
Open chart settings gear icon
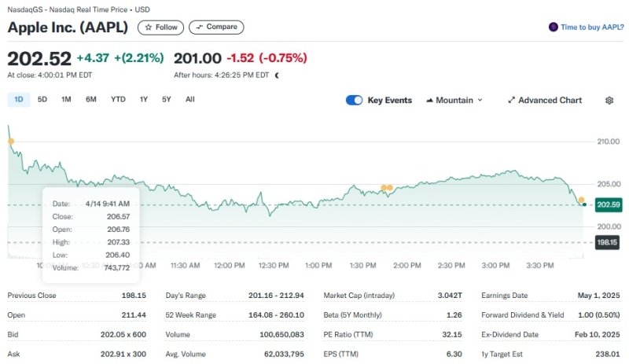pyautogui.click(x=609, y=101)
